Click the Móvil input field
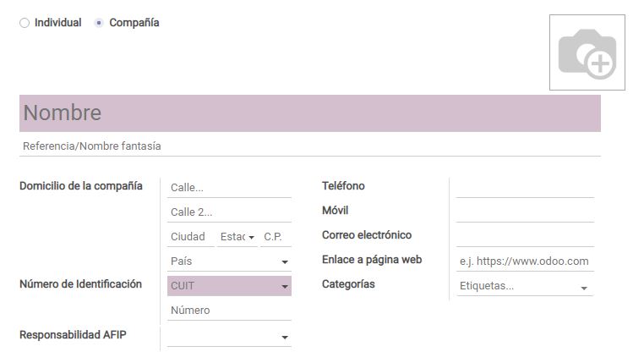 coord(525,212)
